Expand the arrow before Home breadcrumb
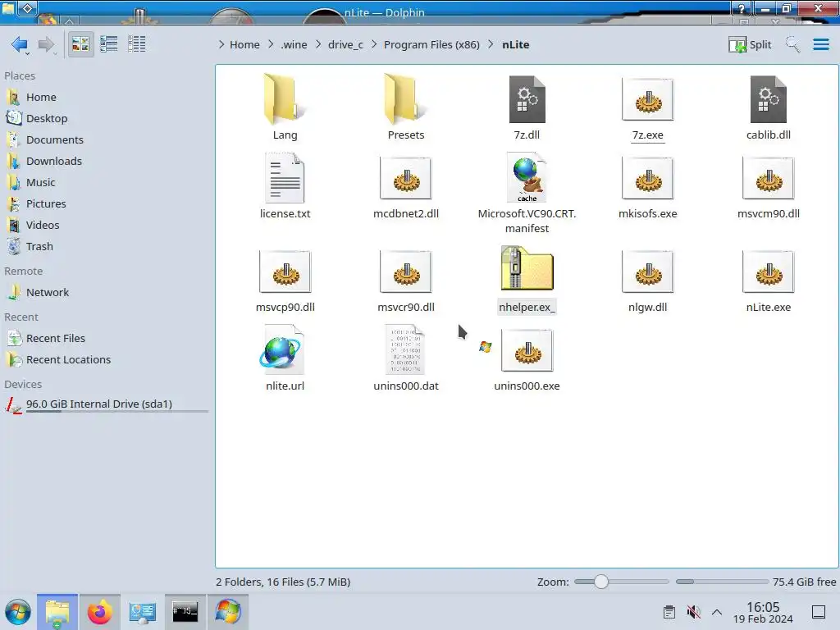Screen dimensions: 840x630 [221, 44]
